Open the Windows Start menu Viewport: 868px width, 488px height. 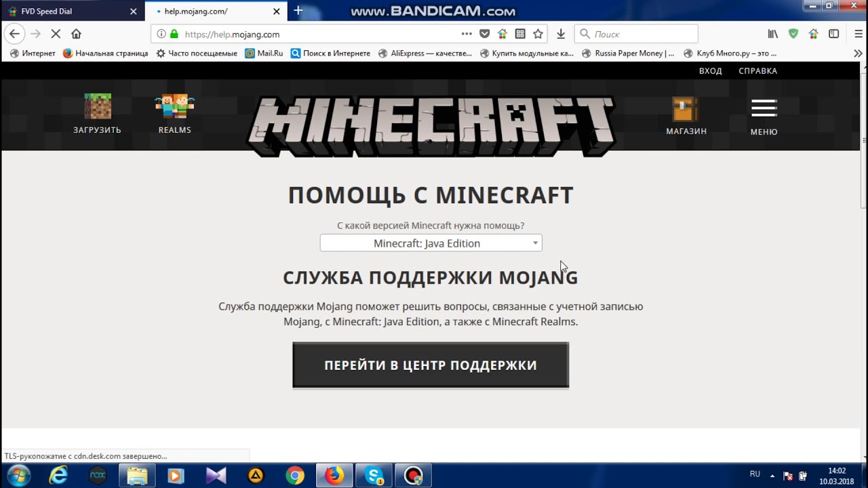tap(18, 476)
